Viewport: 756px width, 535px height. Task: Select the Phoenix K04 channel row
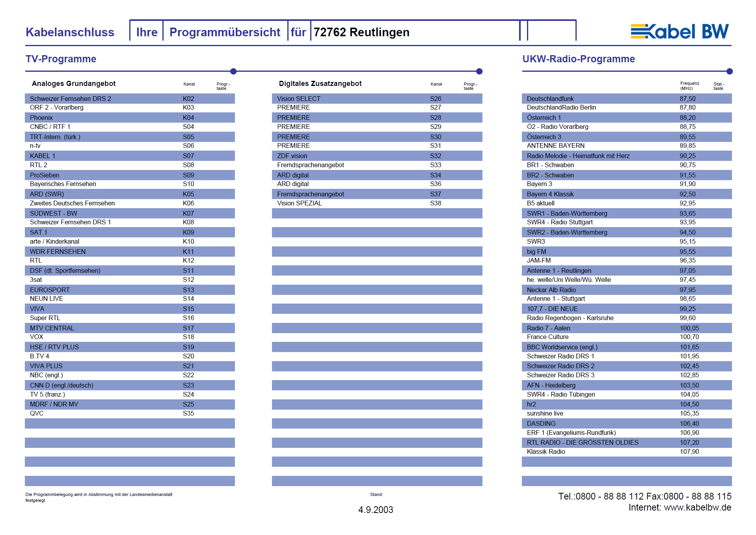[130, 117]
